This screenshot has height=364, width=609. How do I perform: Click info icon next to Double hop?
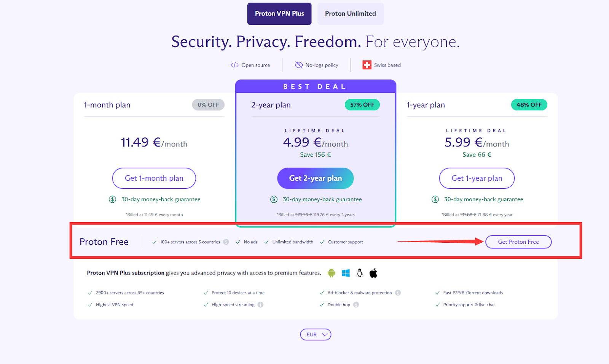tap(356, 305)
